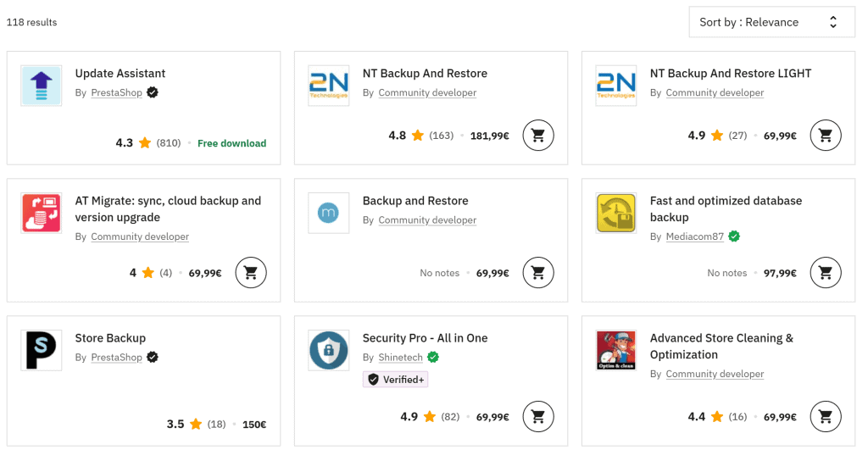Click the Advanced Store Cleaning module icon
Image resolution: width=868 pixels, height=450 pixels.
click(x=615, y=350)
